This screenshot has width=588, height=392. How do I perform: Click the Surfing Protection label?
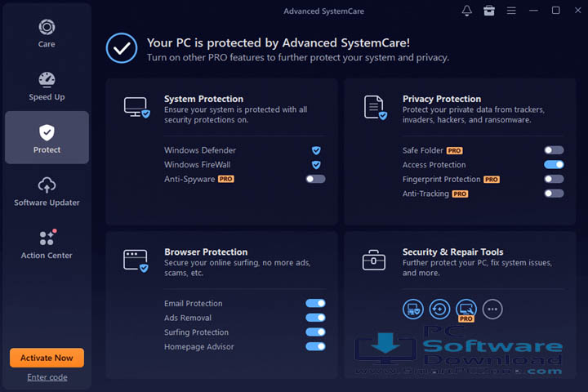point(196,332)
